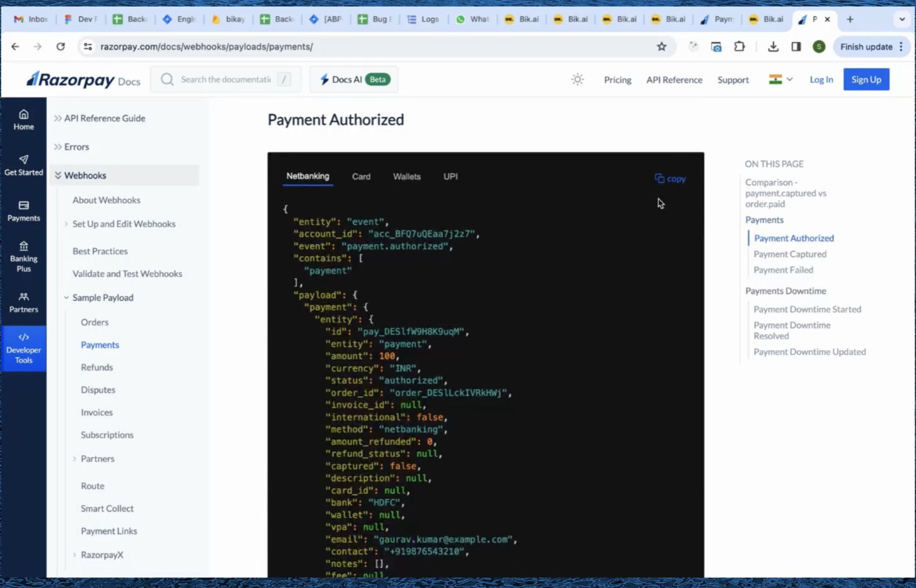916x588 pixels.
Task: Click the browser address bar URL
Action: point(207,47)
